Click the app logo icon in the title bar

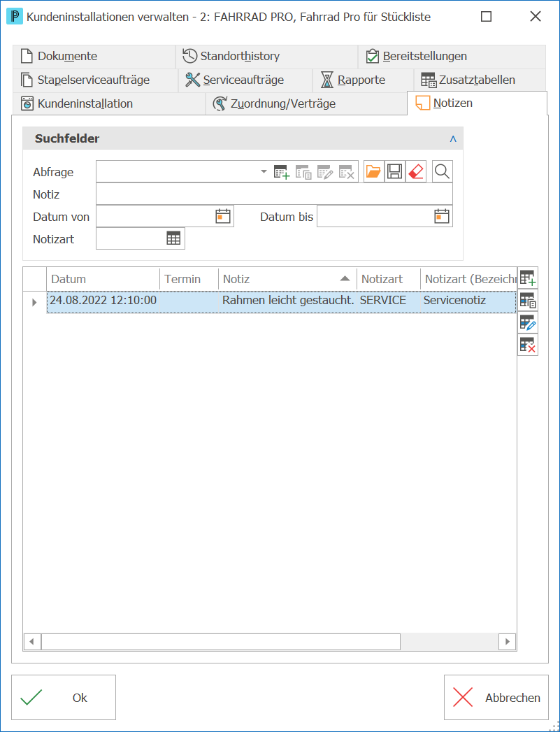15,17
